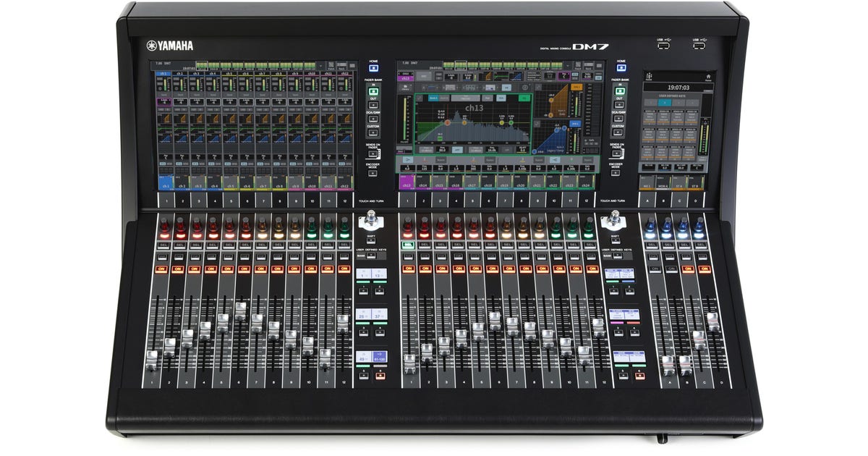Touch fader of master strip D
The width and height of the screenshot is (868, 456).
click(x=713, y=322)
